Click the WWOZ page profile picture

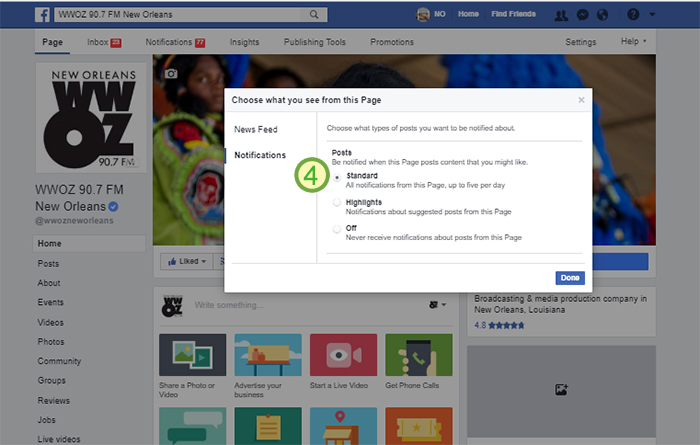(x=91, y=118)
